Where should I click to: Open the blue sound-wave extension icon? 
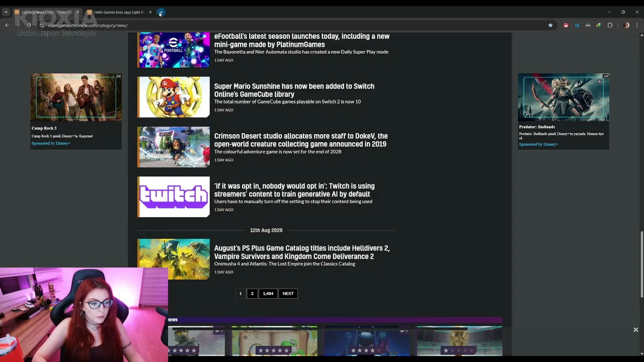577,25
